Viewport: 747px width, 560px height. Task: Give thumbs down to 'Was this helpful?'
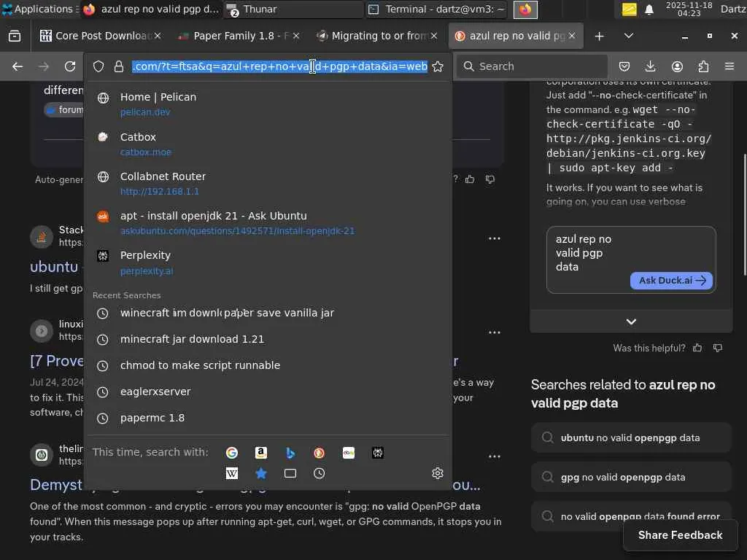click(718, 348)
